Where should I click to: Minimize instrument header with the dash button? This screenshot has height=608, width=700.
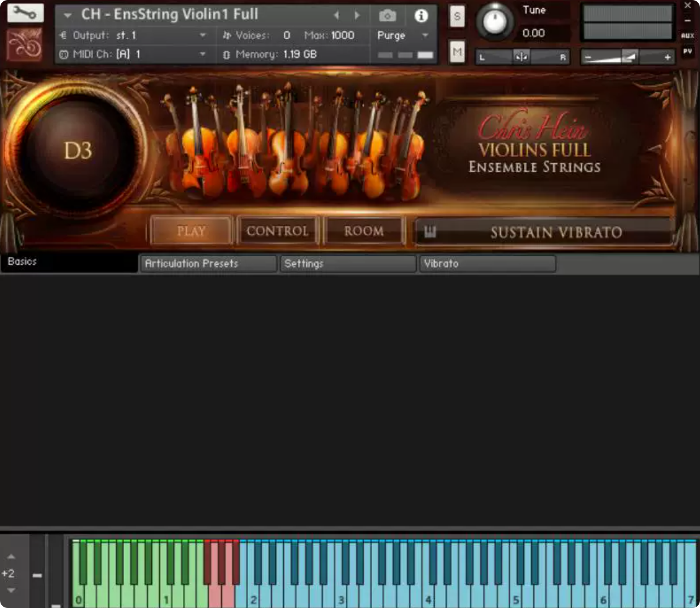tap(688, 20)
